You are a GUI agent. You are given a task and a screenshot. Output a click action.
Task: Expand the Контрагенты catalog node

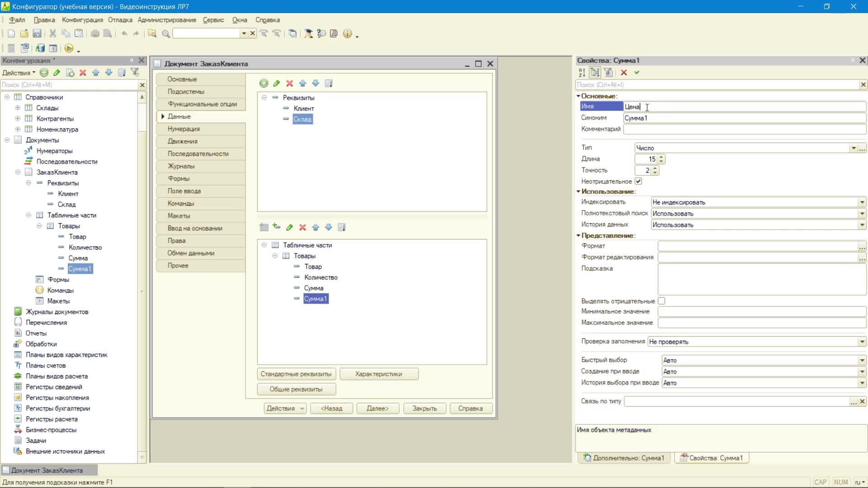(x=18, y=118)
